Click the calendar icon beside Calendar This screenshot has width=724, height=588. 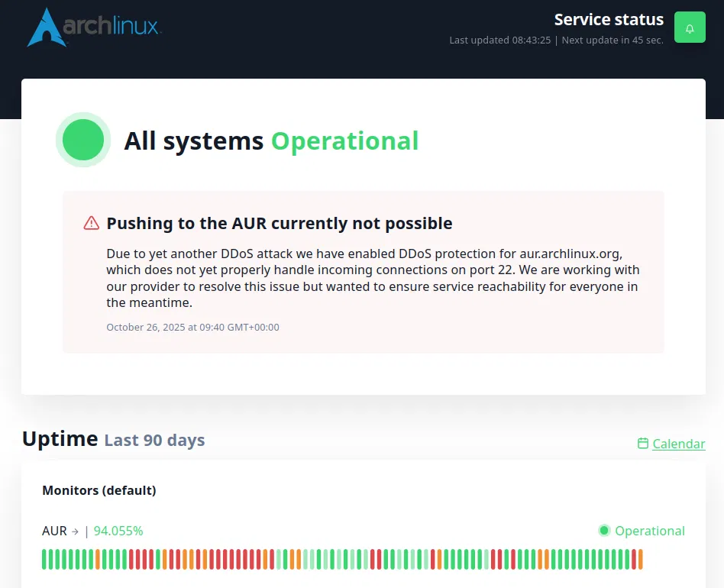click(643, 443)
